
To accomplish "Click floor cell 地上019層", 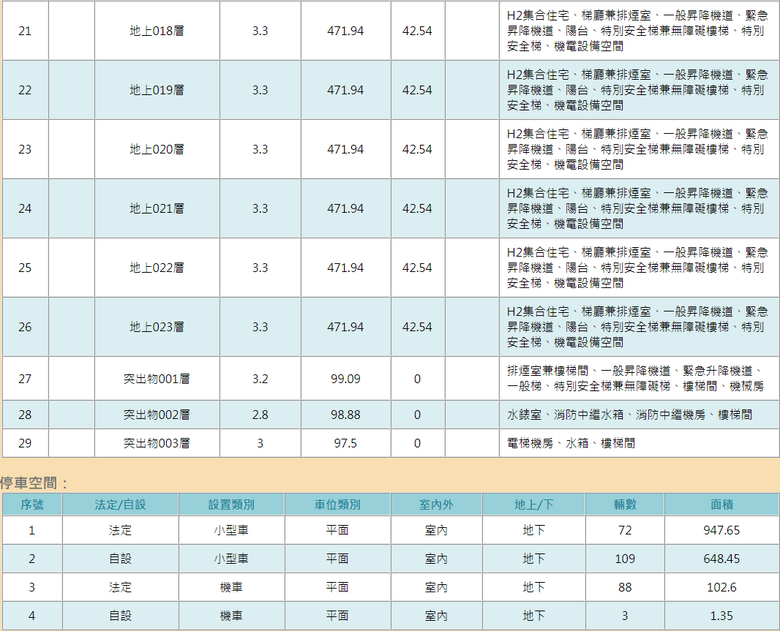I will coord(157,90).
